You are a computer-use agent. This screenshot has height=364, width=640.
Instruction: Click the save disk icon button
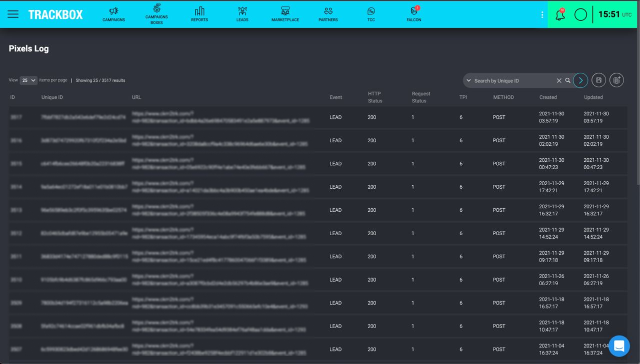[598, 80]
